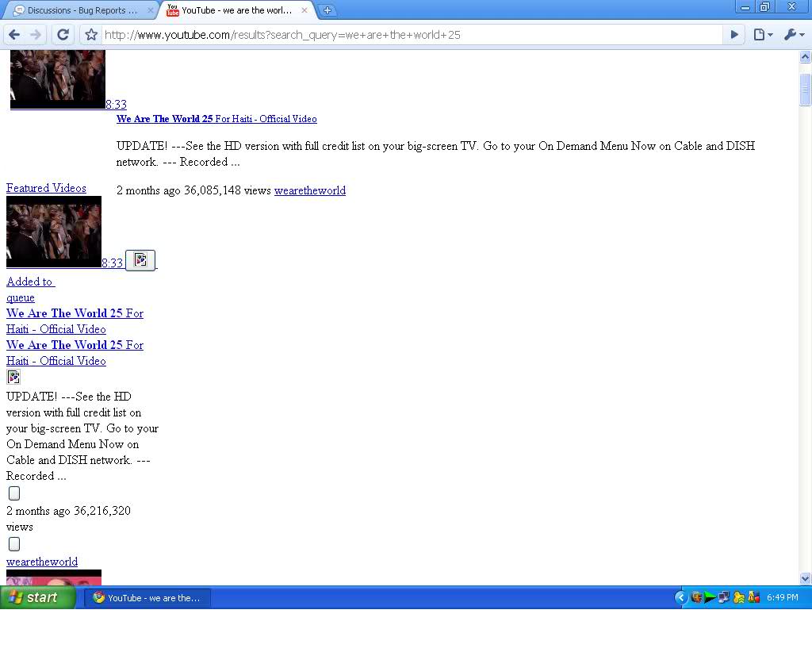Show hidden tray icons with the chevron

[x=681, y=597]
